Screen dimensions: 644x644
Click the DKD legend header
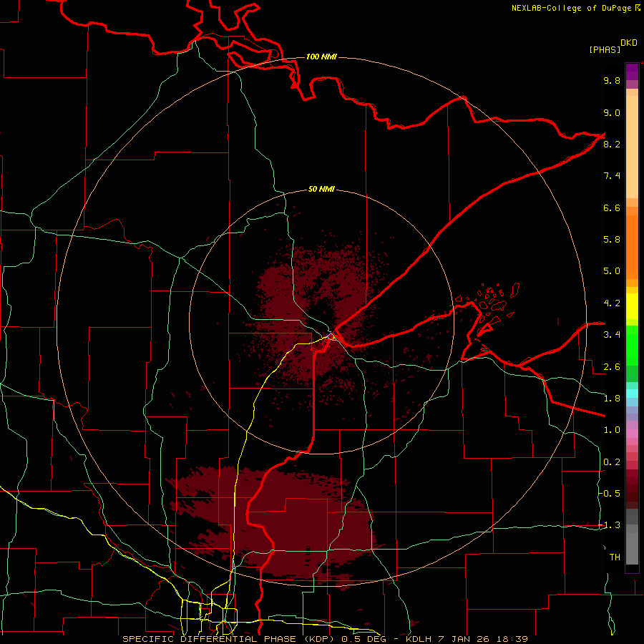pyautogui.click(x=629, y=43)
